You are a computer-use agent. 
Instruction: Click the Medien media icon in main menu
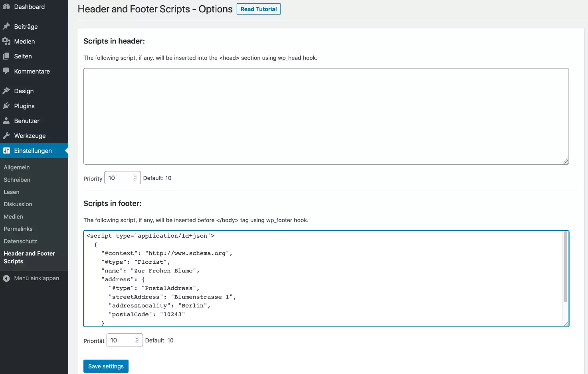click(6, 41)
